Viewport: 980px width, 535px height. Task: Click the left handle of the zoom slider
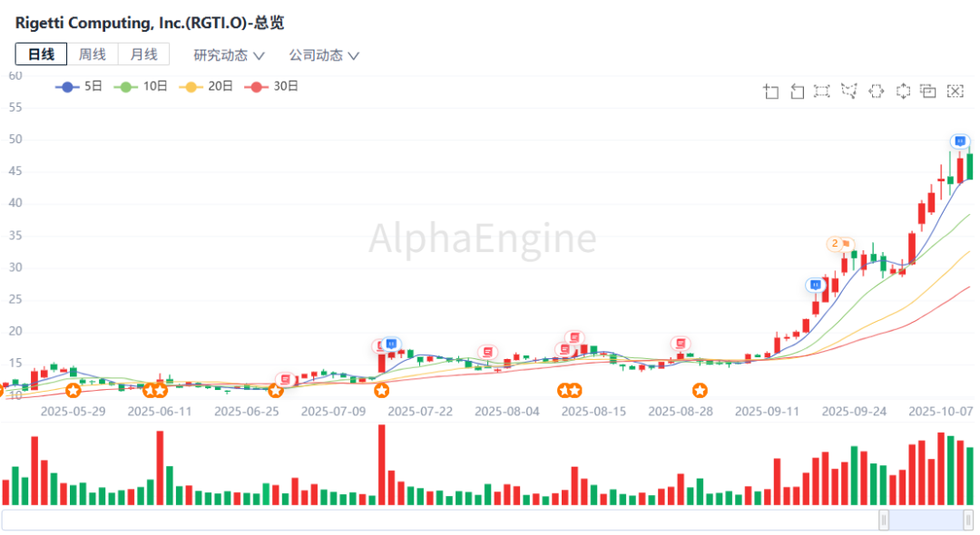point(884,520)
